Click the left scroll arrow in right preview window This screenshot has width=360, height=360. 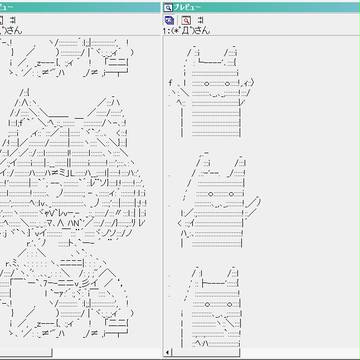coord(168,352)
